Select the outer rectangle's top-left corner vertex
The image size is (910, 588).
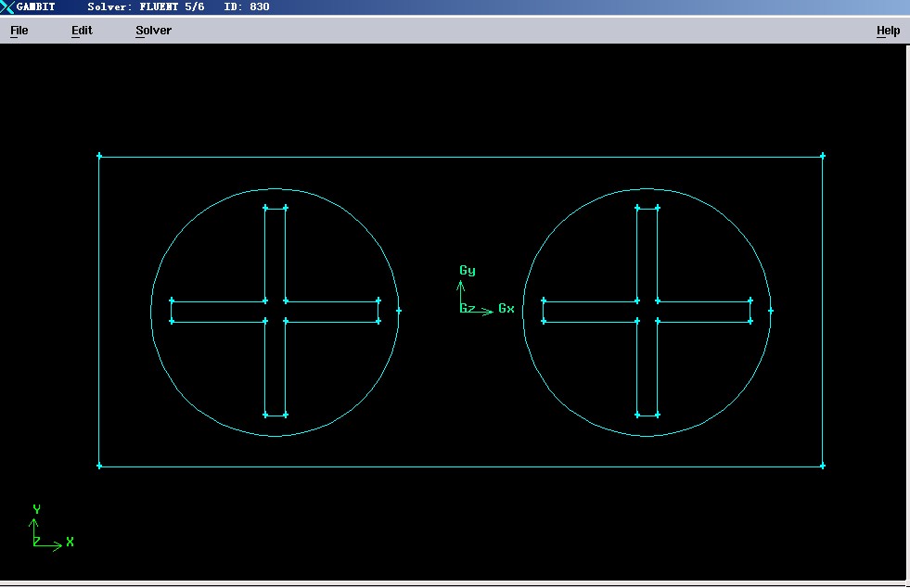pyautogui.click(x=99, y=156)
